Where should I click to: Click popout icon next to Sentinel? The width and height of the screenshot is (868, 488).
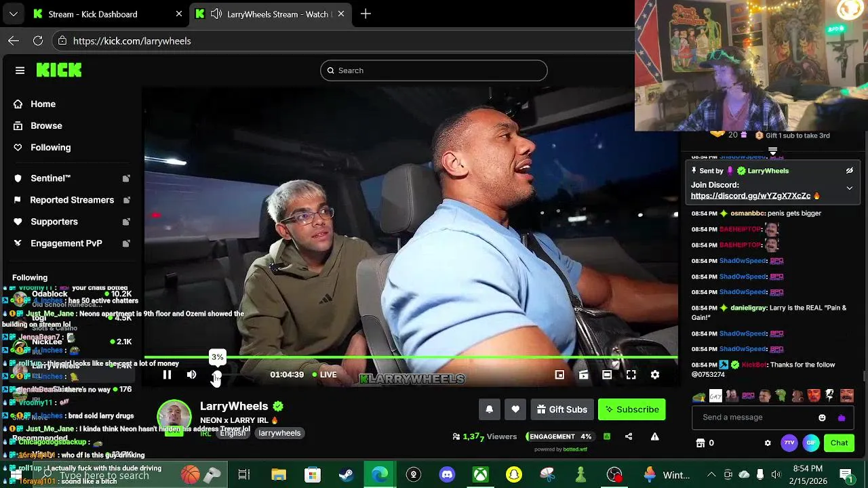[126, 178]
